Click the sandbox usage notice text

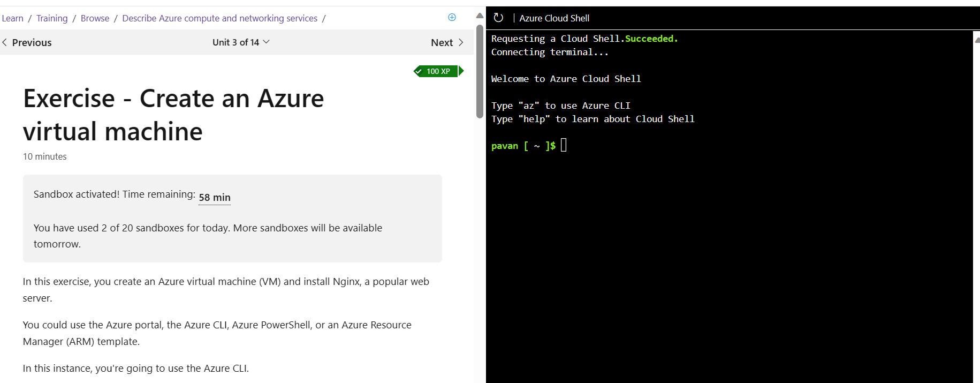208,236
